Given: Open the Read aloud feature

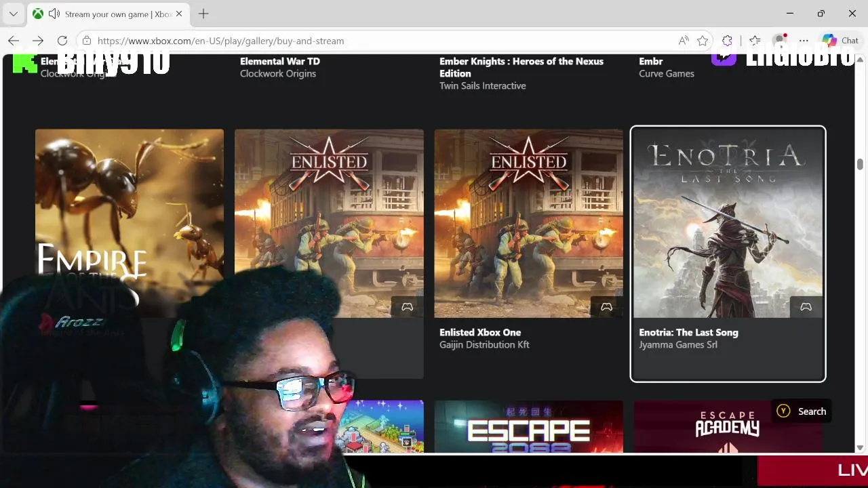Looking at the screenshot, I should tap(684, 41).
